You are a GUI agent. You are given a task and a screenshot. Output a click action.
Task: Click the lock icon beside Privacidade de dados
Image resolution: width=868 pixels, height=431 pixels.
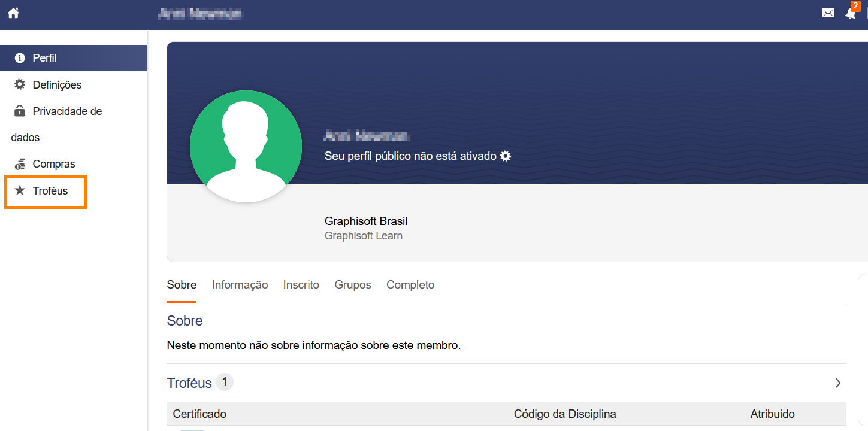click(20, 111)
